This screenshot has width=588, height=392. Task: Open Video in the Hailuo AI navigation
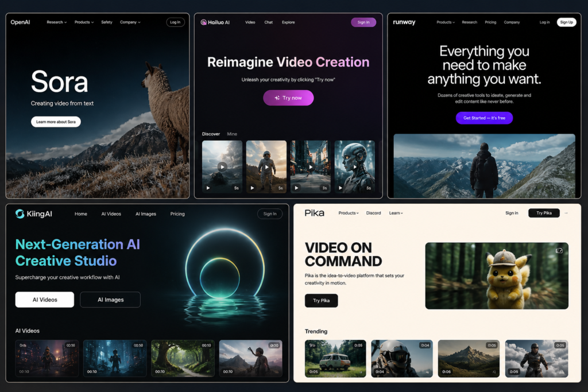click(x=250, y=22)
